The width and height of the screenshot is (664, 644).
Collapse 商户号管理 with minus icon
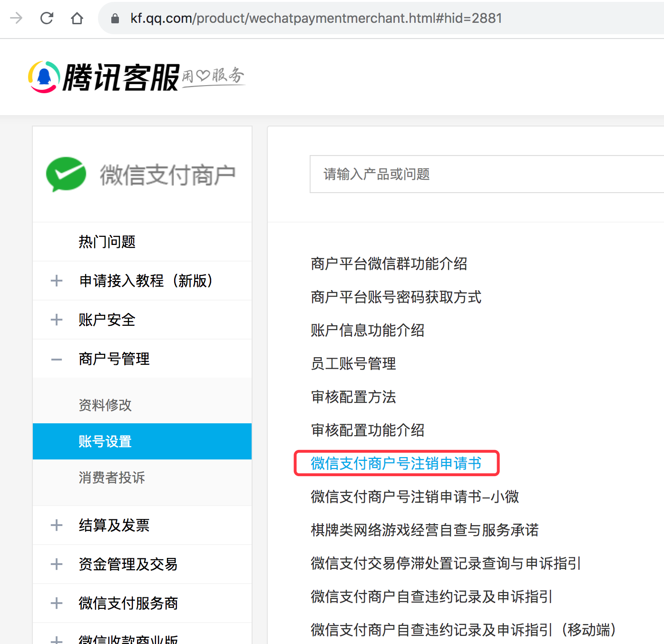click(x=57, y=359)
